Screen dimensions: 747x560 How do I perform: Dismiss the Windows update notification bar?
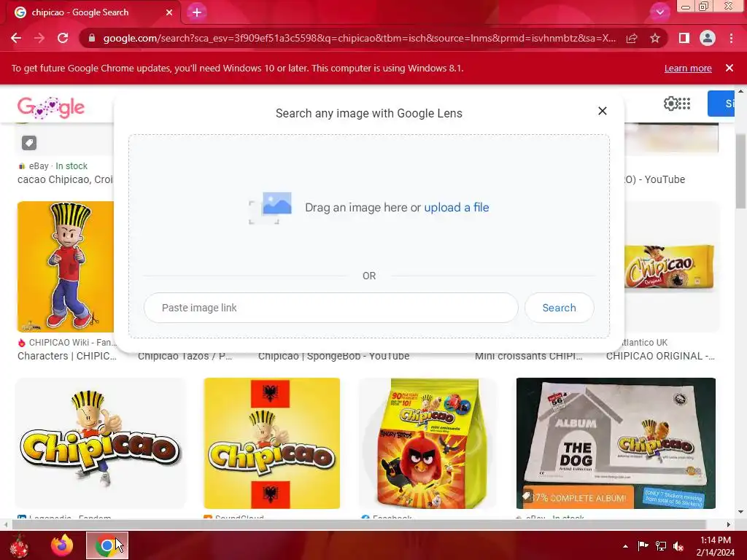coord(729,68)
